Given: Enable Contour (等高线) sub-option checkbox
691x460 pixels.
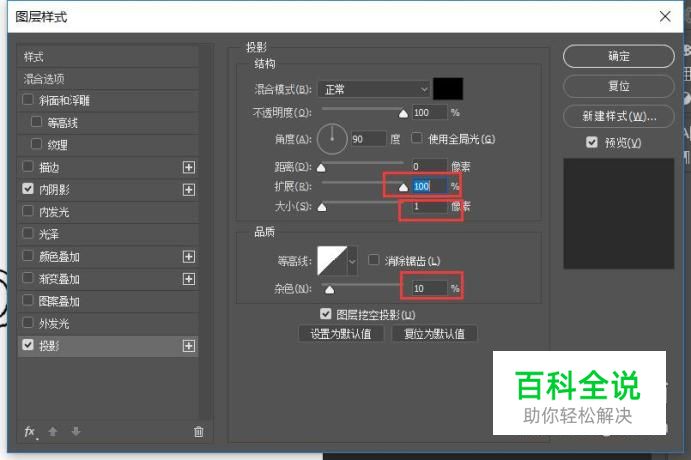Looking at the screenshot, I should 37,122.
